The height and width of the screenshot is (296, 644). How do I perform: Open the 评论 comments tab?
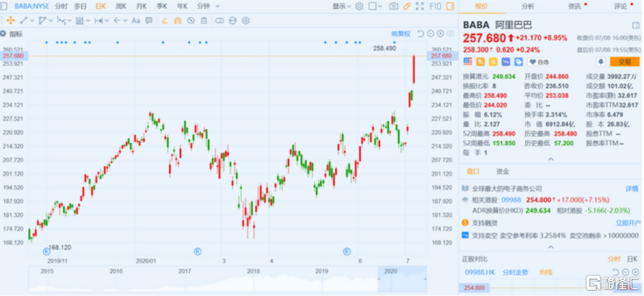tap(621, 6)
